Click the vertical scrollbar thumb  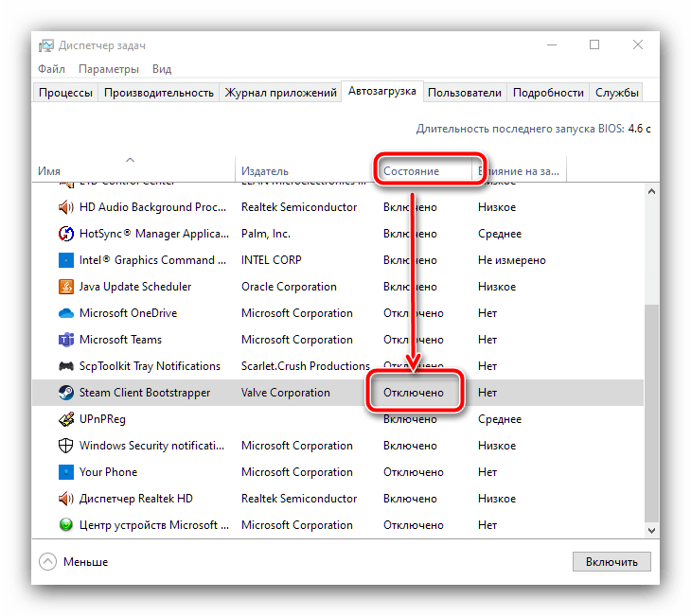[651, 414]
